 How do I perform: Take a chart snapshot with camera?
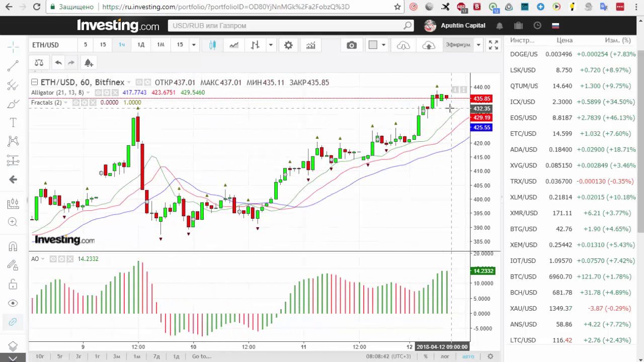[352, 45]
